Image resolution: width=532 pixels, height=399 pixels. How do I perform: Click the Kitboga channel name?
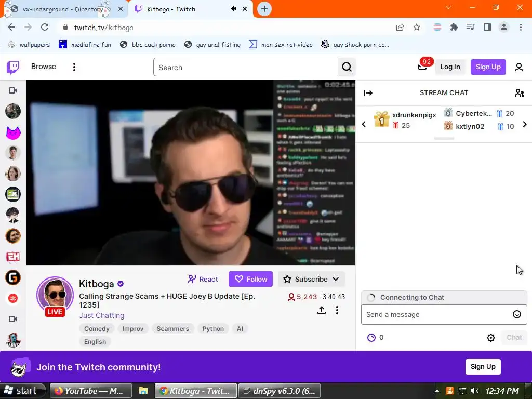click(96, 284)
